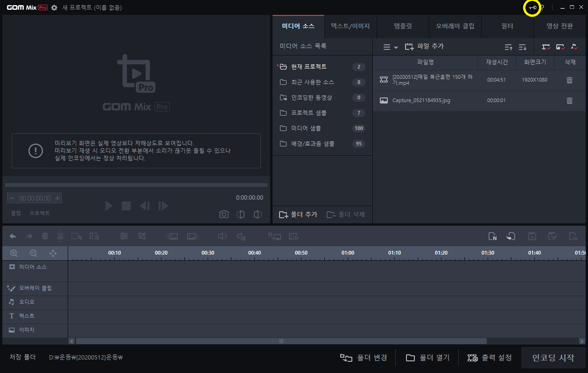Click the speaker volume icon in timeline toolbar
This screenshot has width=588, height=373.
[222, 236]
